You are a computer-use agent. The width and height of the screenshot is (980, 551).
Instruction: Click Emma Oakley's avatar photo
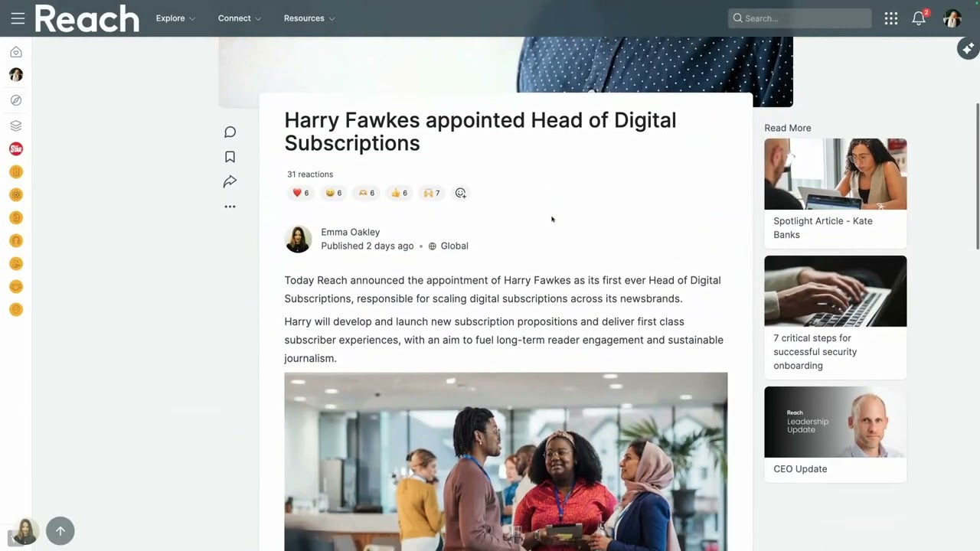(298, 239)
